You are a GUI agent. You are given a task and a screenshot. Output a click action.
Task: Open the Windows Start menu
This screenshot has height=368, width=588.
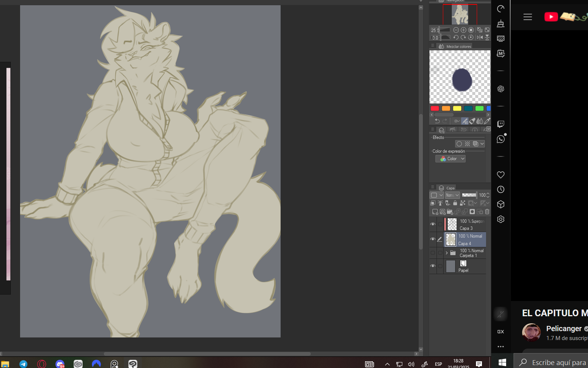[x=502, y=362]
